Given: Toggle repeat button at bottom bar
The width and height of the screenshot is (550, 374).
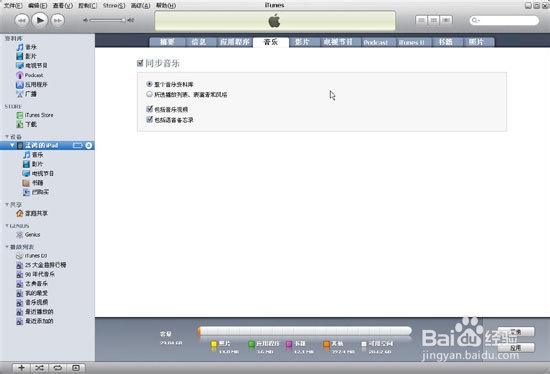Looking at the screenshot, I should tap(58, 368).
